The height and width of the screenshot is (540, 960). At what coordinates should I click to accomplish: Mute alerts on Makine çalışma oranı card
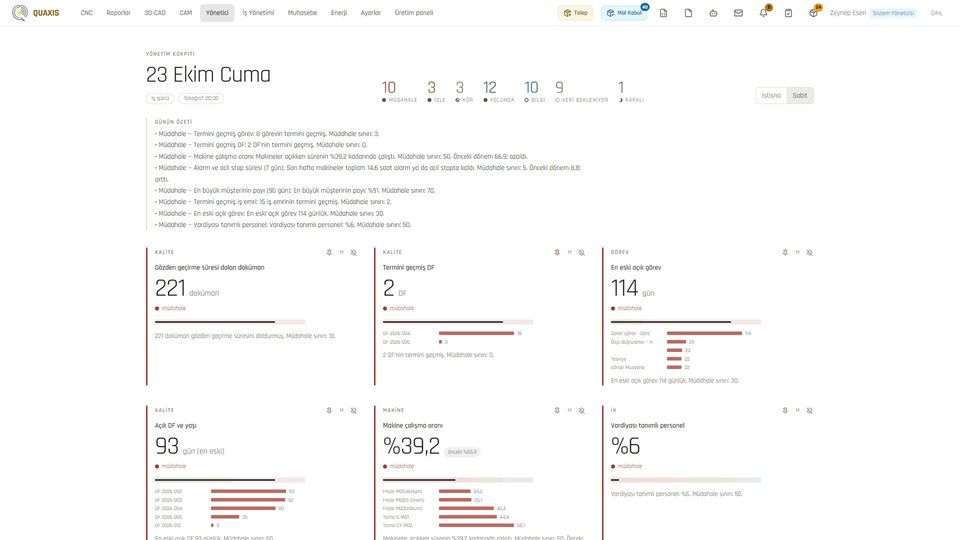coord(582,410)
